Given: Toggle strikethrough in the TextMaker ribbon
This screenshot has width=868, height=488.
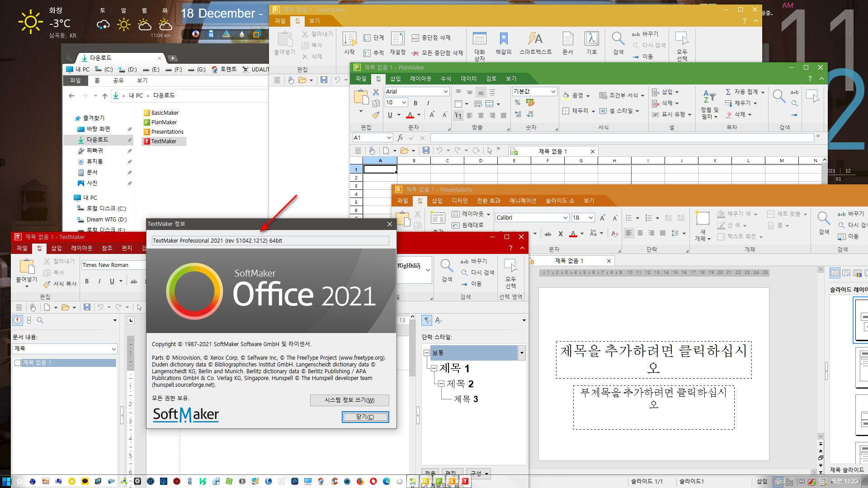Looking at the screenshot, I should [x=134, y=281].
